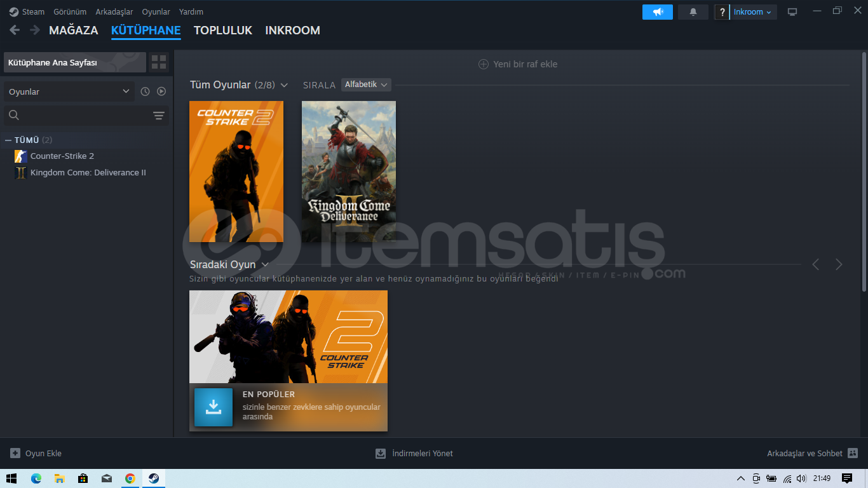Click the question-mark profile avatar
Screen dimensions: 868x488
(x=722, y=12)
